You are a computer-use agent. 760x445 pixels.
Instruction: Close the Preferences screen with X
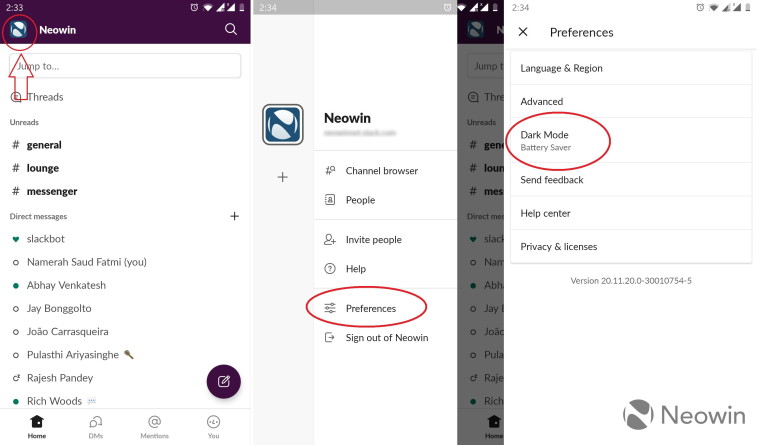coord(523,32)
